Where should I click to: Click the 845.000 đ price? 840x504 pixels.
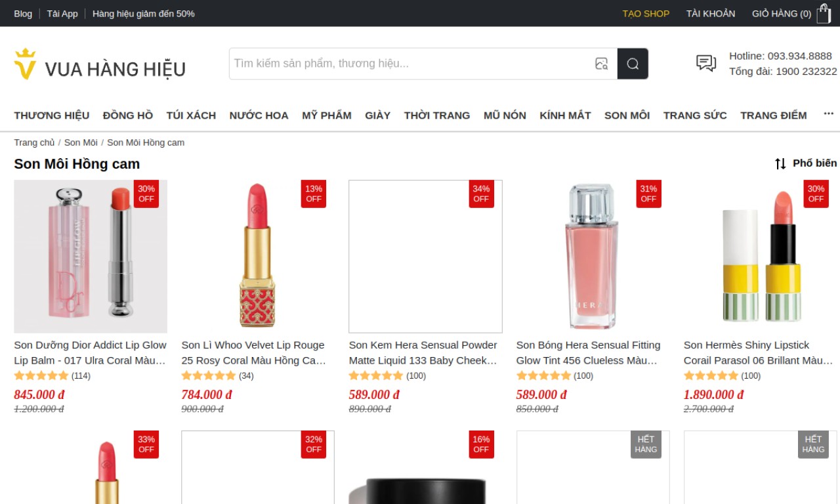point(39,394)
